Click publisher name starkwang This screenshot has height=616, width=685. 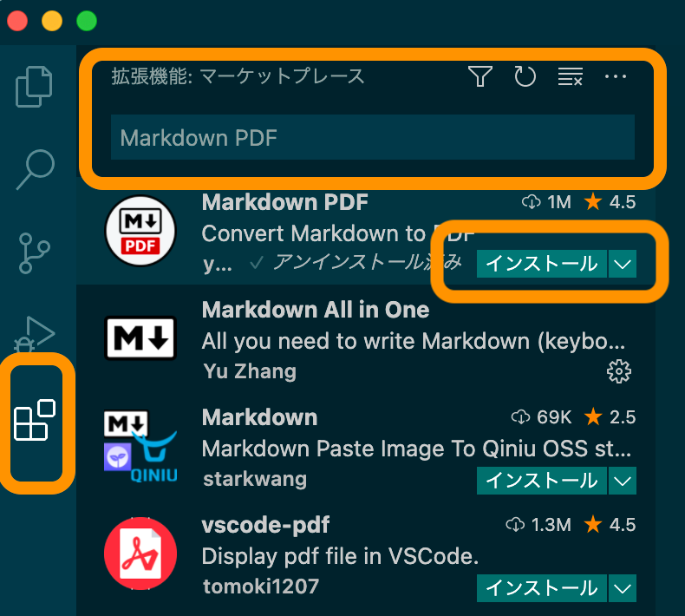(255, 479)
